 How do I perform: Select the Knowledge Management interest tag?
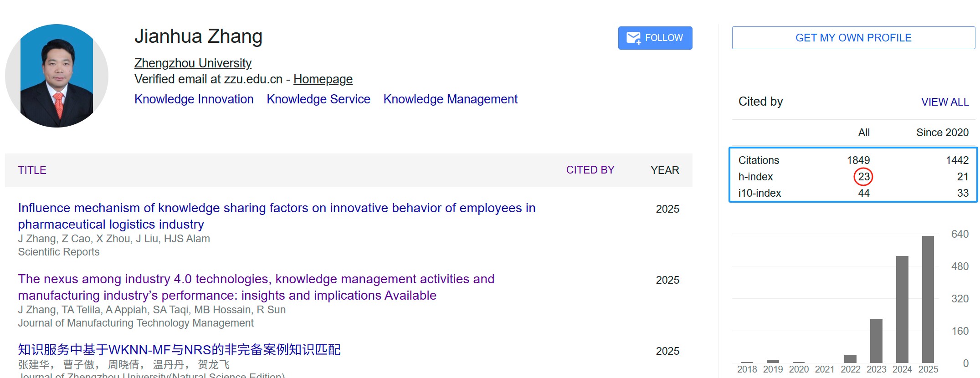coord(450,99)
